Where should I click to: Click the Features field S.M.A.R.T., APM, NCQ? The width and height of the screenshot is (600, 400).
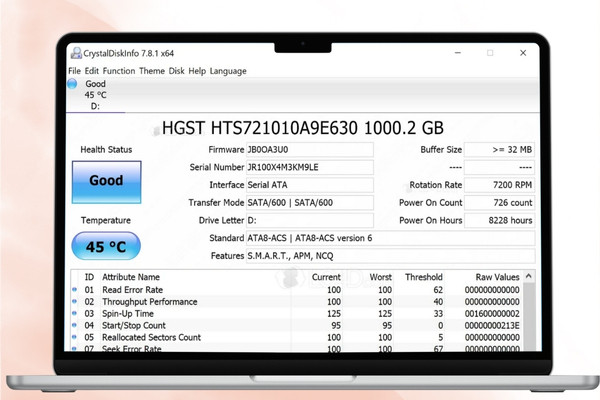pos(390,256)
